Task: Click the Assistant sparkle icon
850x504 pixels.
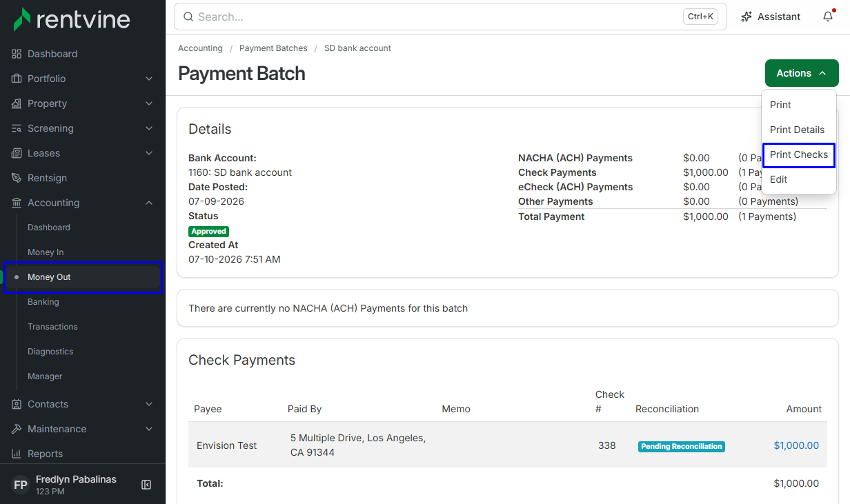Action: pos(747,17)
